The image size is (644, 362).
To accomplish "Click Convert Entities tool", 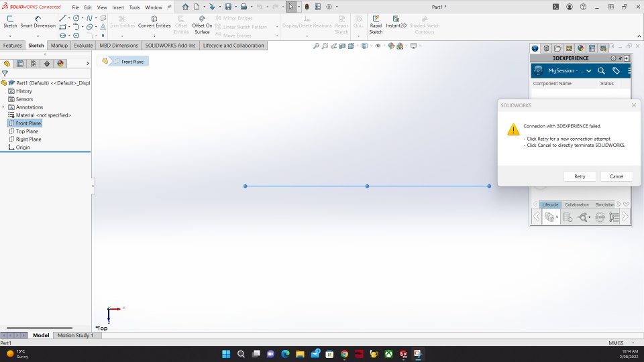I will [x=154, y=21].
